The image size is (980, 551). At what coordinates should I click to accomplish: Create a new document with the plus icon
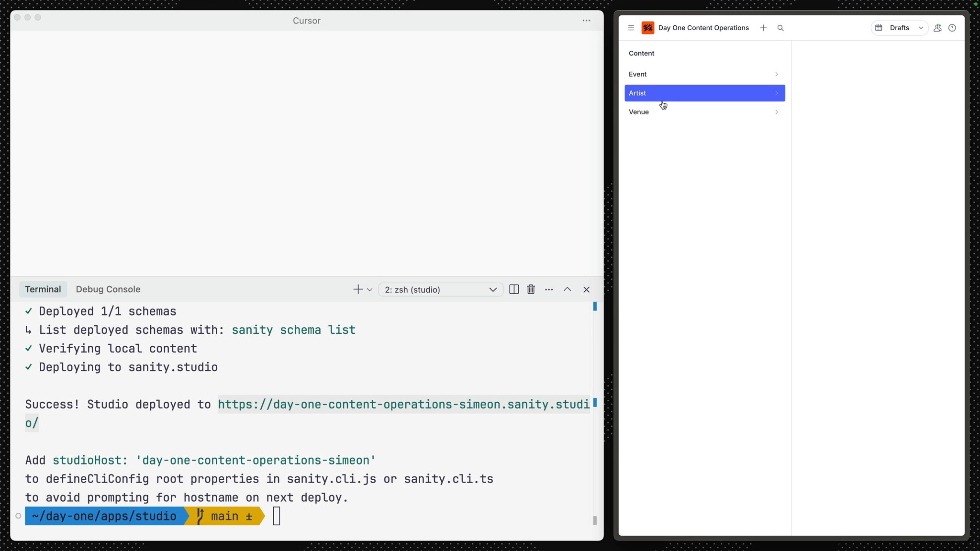pyautogui.click(x=763, y=28)
